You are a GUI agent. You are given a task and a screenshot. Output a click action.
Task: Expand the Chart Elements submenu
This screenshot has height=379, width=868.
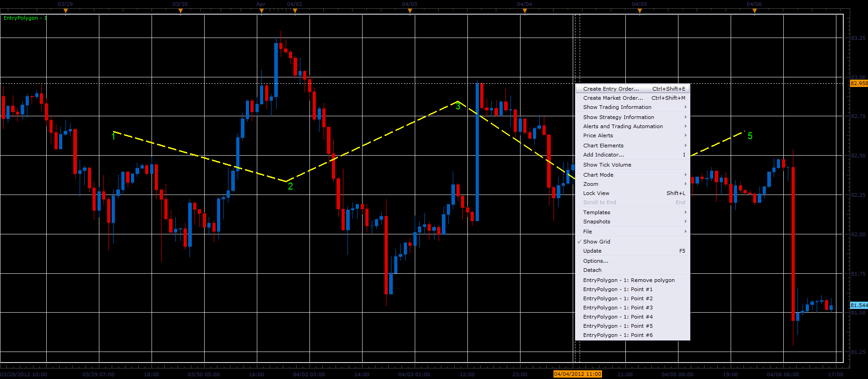coord(632,146)
